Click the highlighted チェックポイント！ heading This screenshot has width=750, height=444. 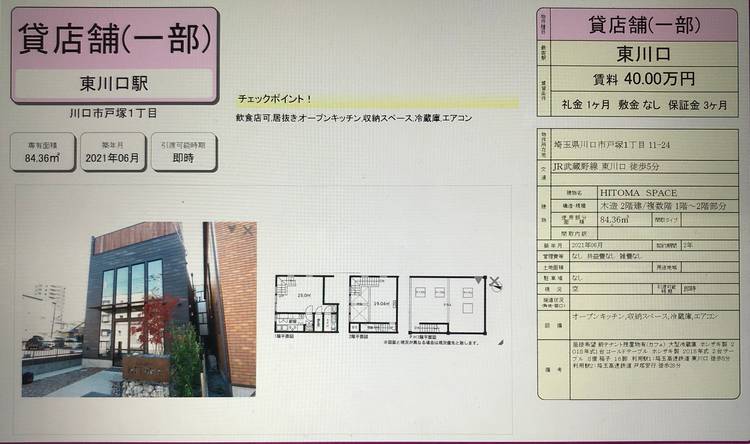point(275,100)
